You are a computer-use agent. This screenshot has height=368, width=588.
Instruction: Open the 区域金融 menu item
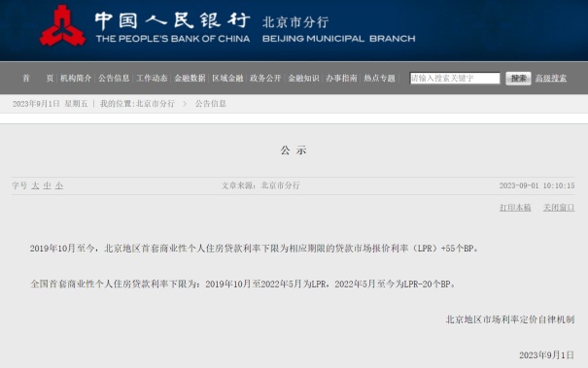tap(227, 78)
